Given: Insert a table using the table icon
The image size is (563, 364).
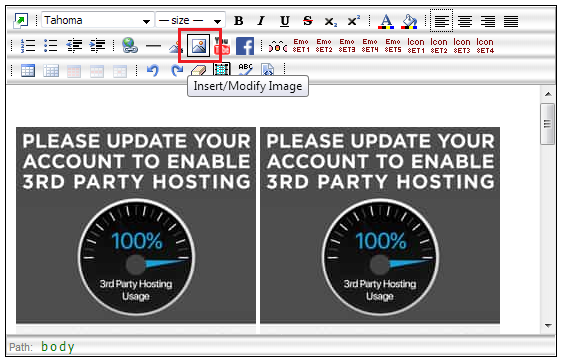Looking at the screenshot, I should pyautogui.click(x=28, y=71).
